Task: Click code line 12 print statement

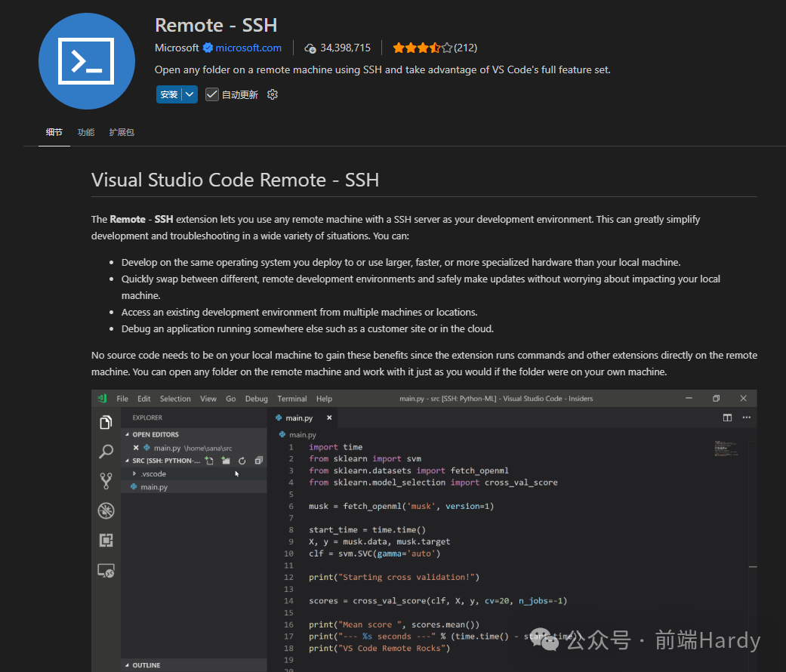Action: (394, 577)
